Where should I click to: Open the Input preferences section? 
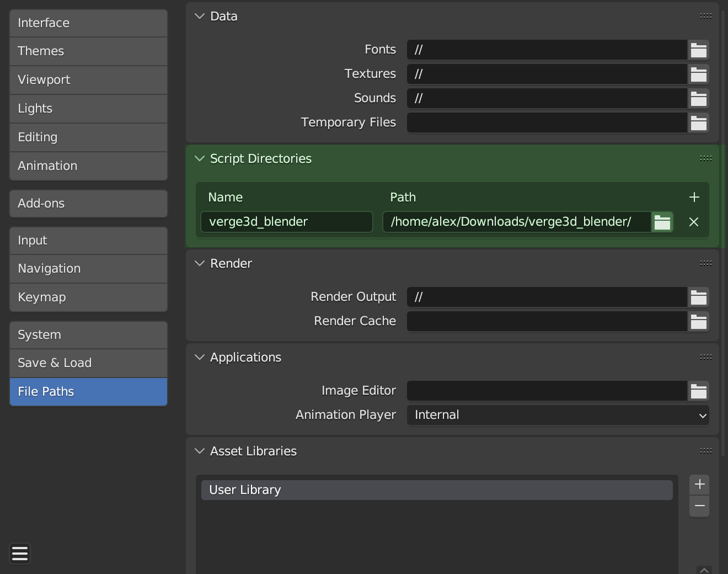coord(88,241)
